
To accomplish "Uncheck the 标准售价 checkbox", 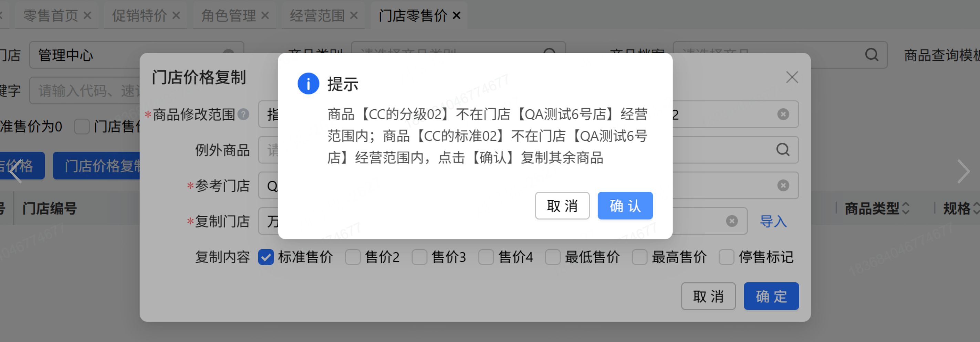I will point(265,257).
